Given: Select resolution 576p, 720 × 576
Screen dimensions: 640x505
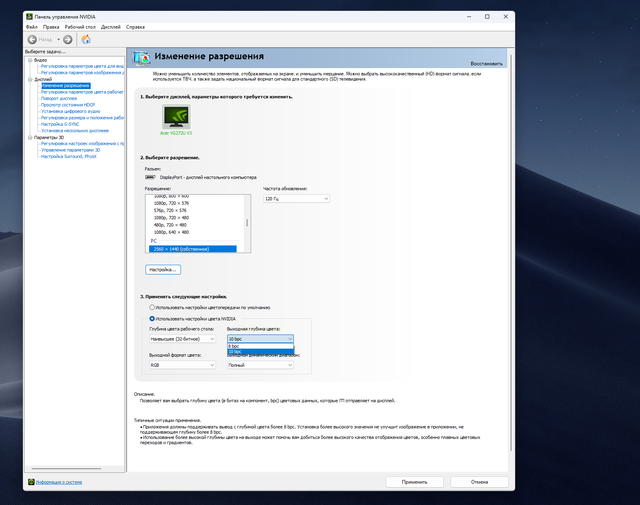Looking at the screenshot, I should coord(170,211).
